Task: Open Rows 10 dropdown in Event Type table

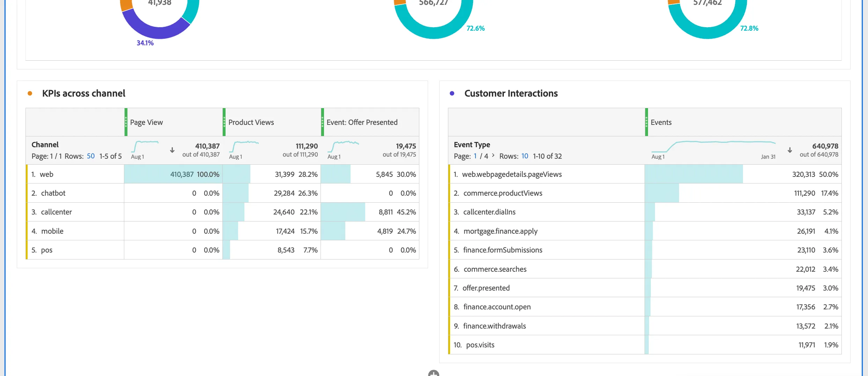Action: pos(525,156)
